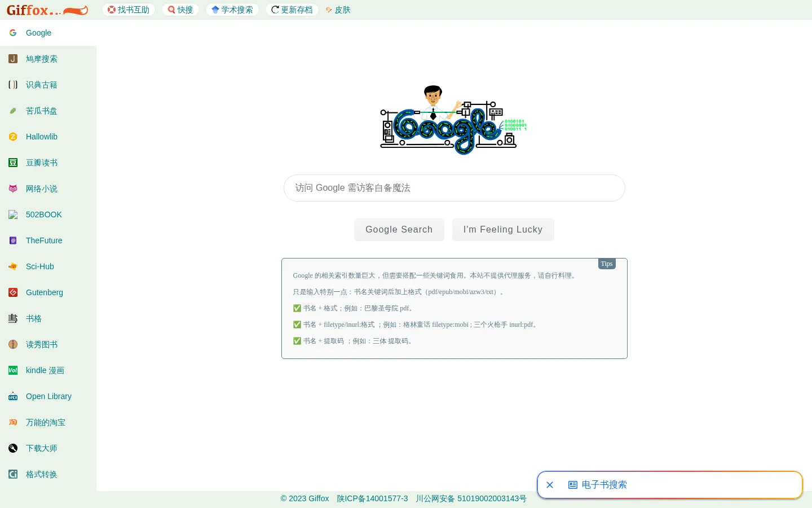Choose the 苦瓜书盘 leaf icon
Image resolution: width=812 pixels, height=508 pixels.
coord(13,111)
